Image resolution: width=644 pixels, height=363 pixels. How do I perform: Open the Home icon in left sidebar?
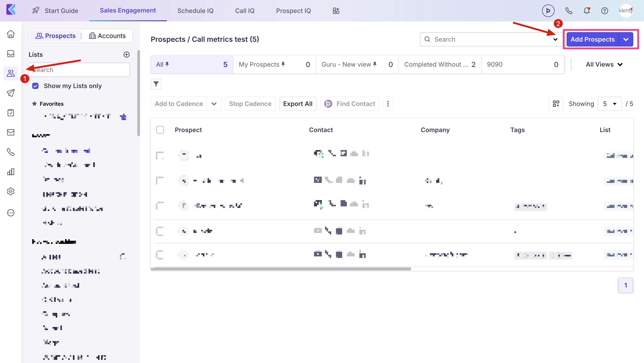tap(11, 34)
